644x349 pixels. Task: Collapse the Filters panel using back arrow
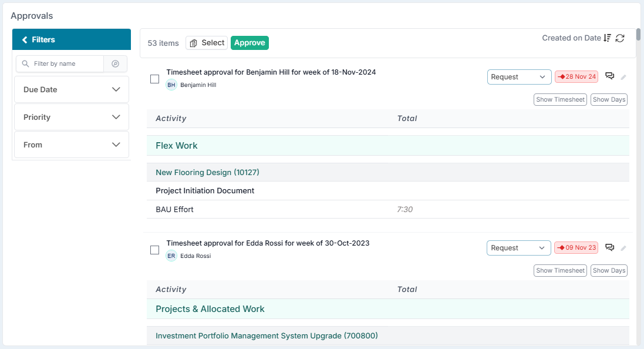point(25,40)
